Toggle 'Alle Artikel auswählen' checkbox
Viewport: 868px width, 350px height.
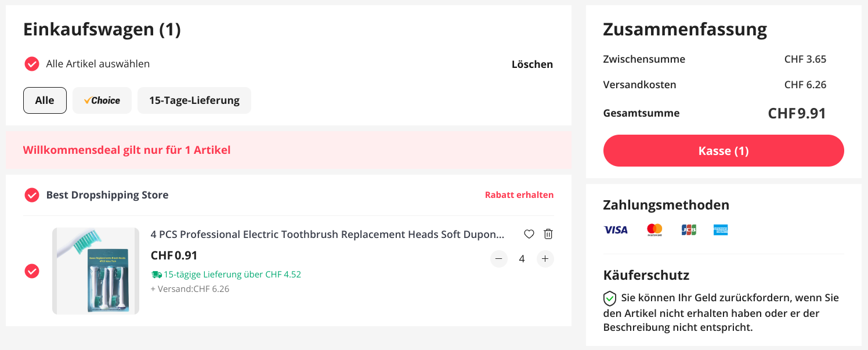pos(32,64)
